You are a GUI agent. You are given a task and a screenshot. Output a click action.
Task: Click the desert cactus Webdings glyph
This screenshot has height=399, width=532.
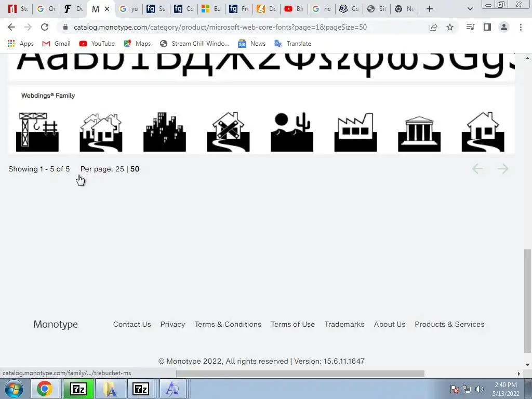[292, 132]
